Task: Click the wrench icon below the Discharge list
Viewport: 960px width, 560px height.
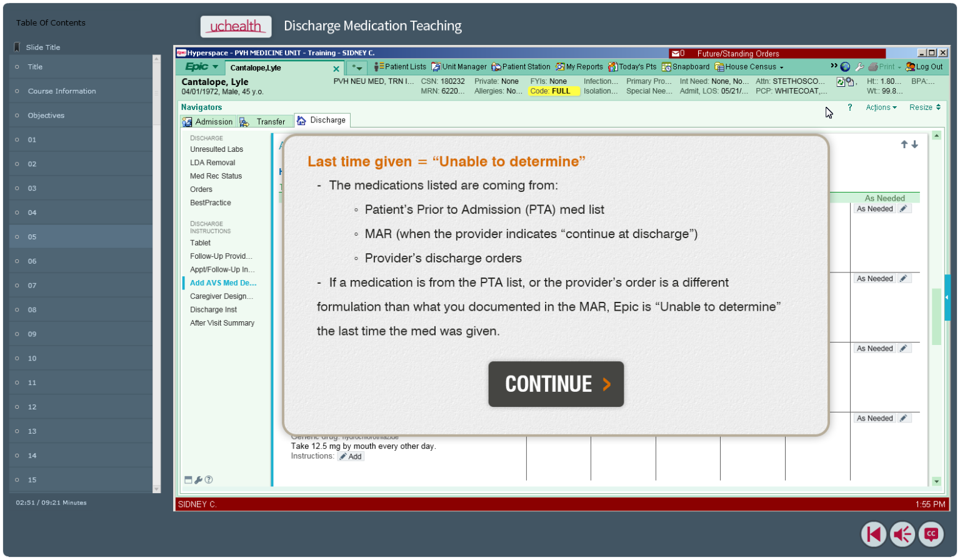Action: coord(199,479)
